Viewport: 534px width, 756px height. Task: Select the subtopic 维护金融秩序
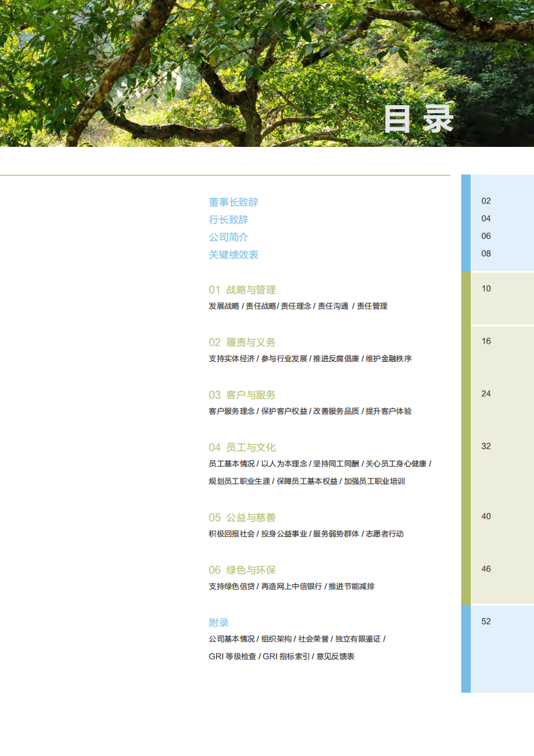(x=389, y=358)
